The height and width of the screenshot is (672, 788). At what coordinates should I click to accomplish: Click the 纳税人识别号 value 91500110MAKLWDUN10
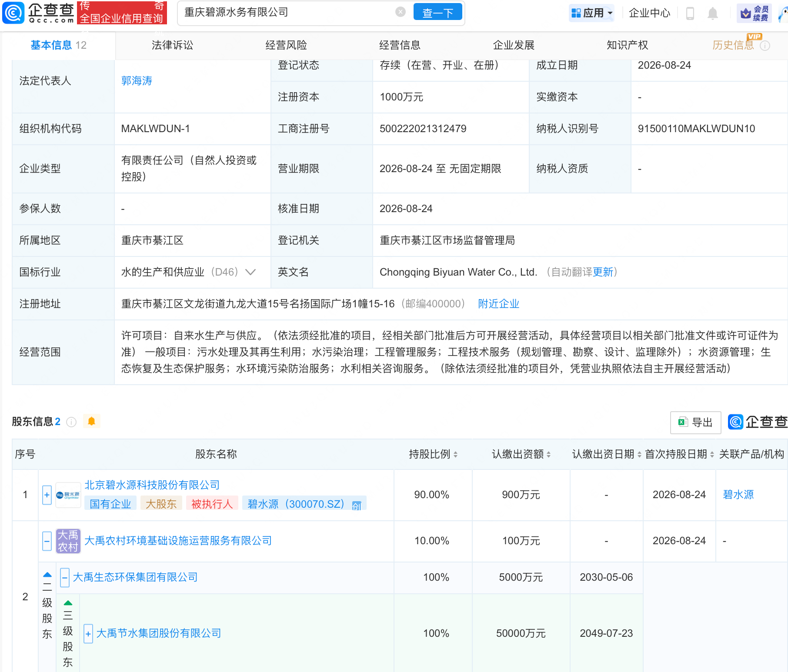click(696, 129)
